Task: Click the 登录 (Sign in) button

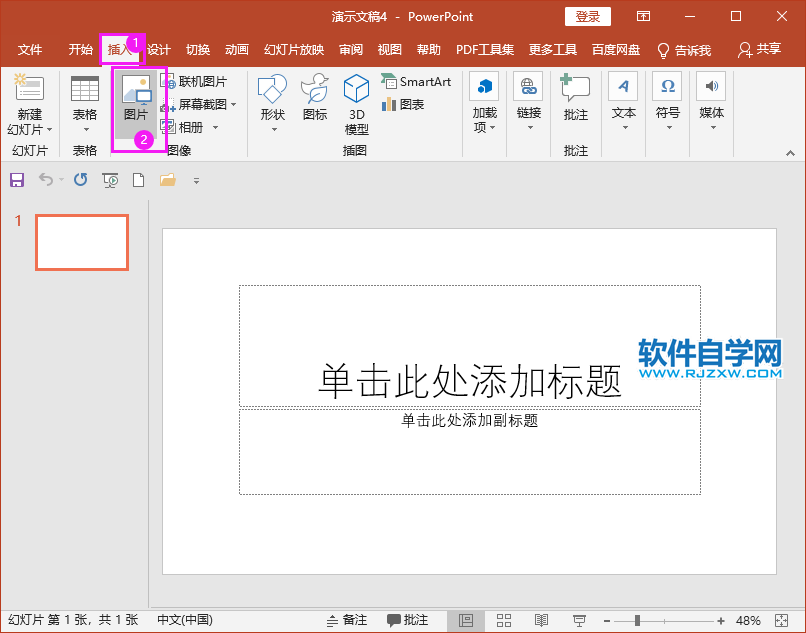Action: [587, 16]
